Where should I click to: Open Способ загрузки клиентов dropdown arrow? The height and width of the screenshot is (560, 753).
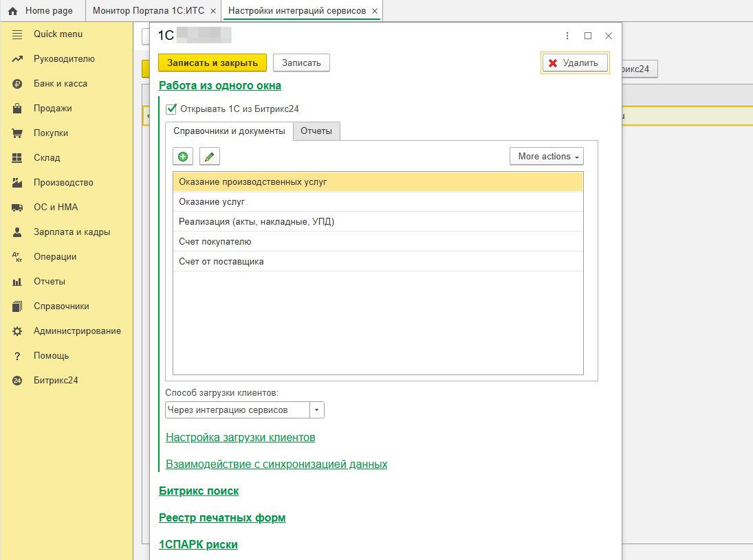pyautogui.click(x=317, y=410)
